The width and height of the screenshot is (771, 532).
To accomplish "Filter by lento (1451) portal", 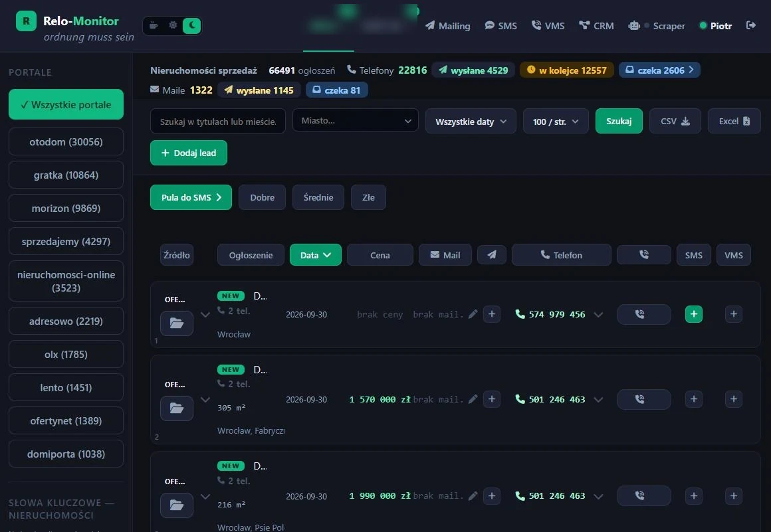I will pyautogui.click(x=66, y=388).
